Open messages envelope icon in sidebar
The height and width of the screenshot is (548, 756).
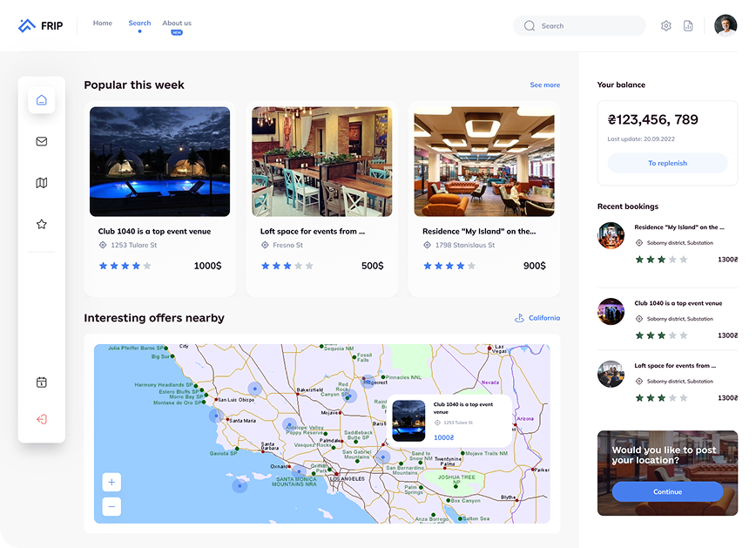(41, 141)
